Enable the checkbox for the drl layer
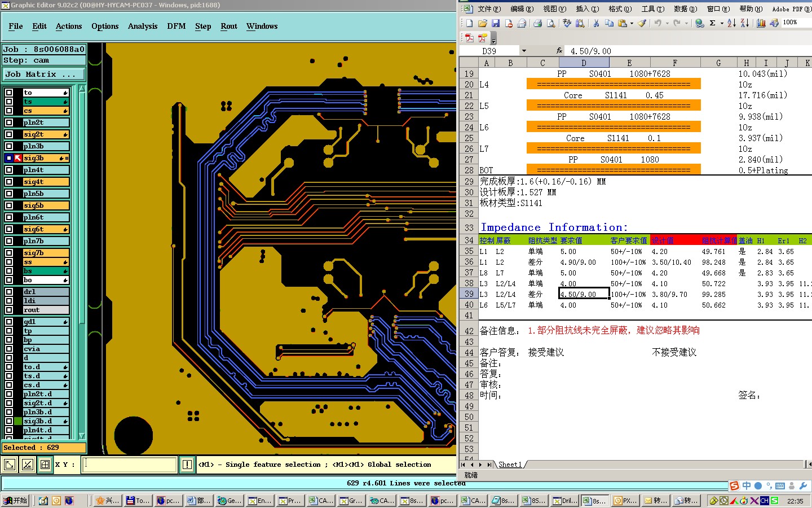812x508 pixels. coord(9,292)
